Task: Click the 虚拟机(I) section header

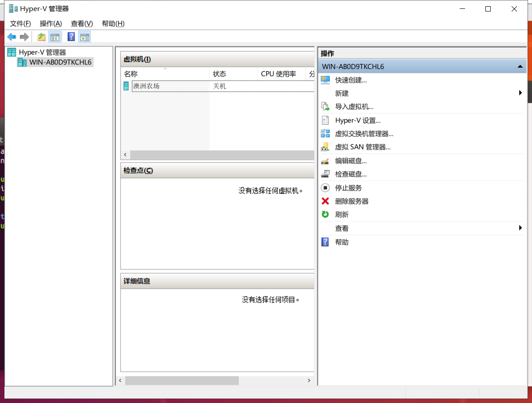Action: [x=217, y=59]
